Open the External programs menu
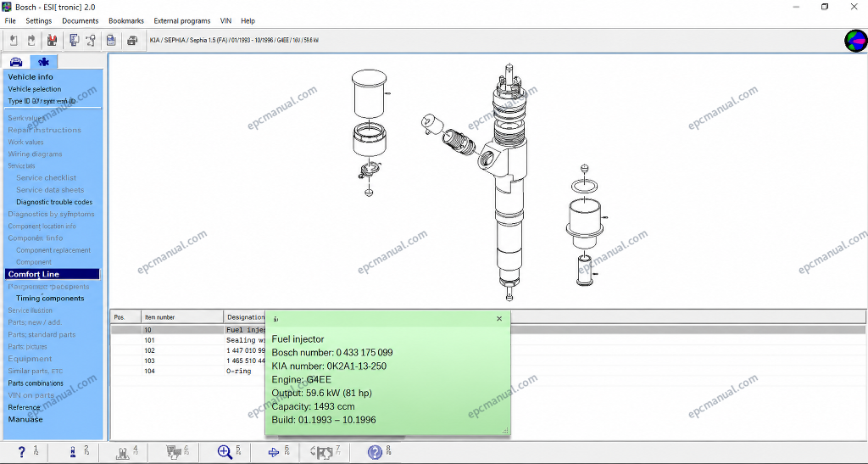868x464 pixels. pos(182,21)
